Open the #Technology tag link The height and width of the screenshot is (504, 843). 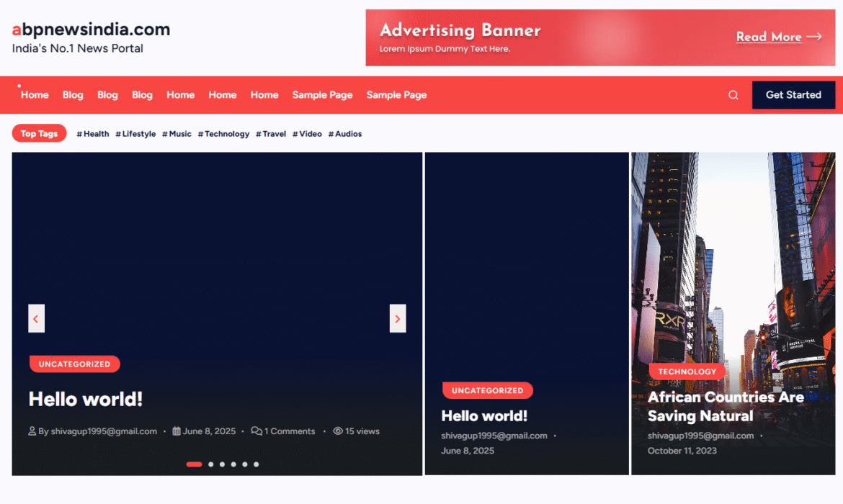(x=223, y=134)
